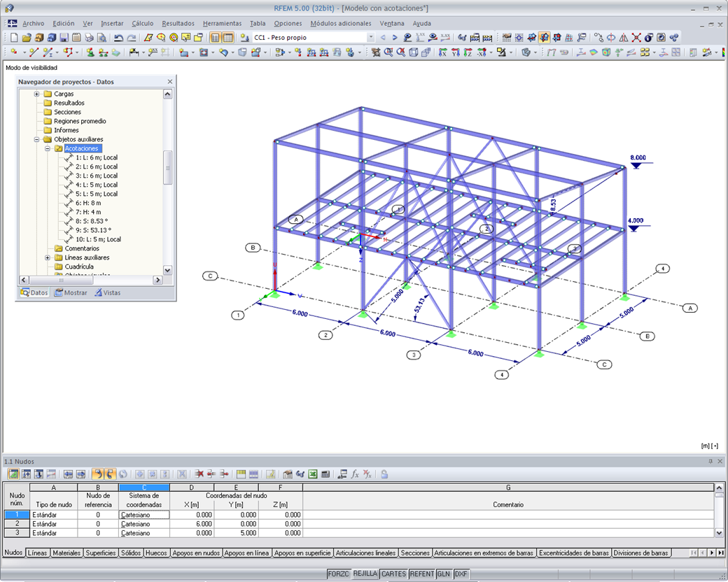Screen dimensions: 728x582
Task: Undo the last action
Action: point(118,38)
